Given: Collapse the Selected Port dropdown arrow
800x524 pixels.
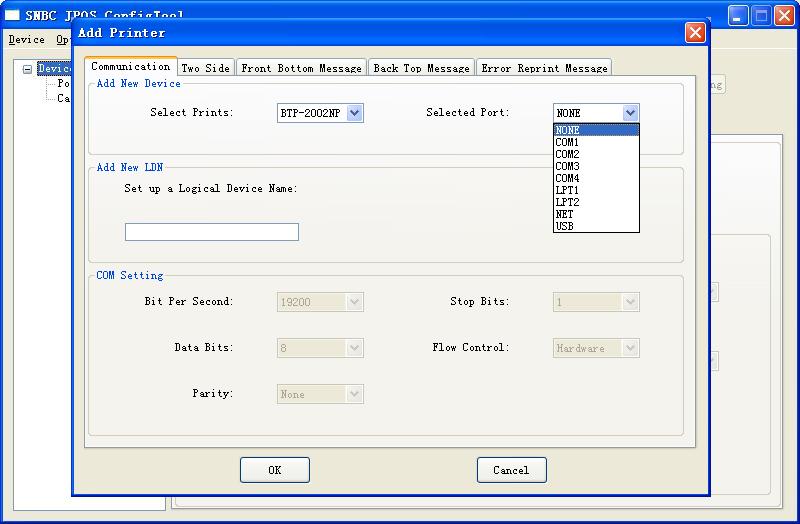Looking at the screenshot, I should [x=630, y=113].
